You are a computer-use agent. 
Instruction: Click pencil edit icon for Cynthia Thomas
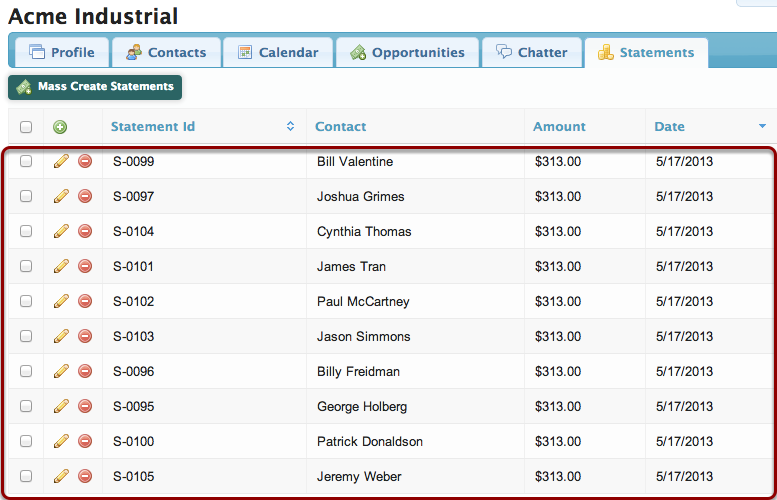click(x=61, y=231)
